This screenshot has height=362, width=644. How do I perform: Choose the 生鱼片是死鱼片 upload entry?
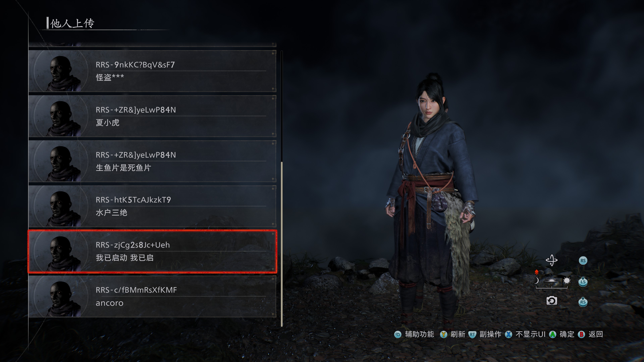152,161
